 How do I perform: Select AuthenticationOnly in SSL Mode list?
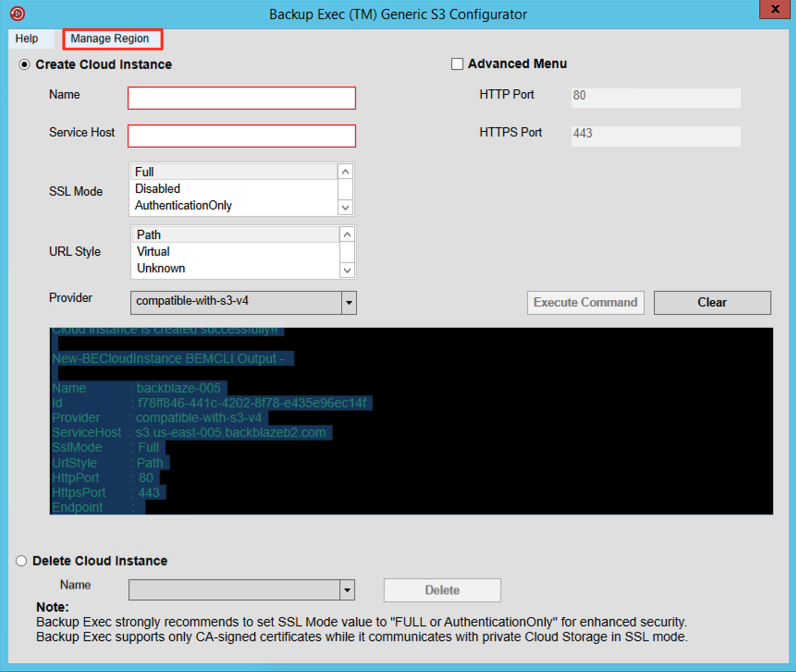click(234, 205)
